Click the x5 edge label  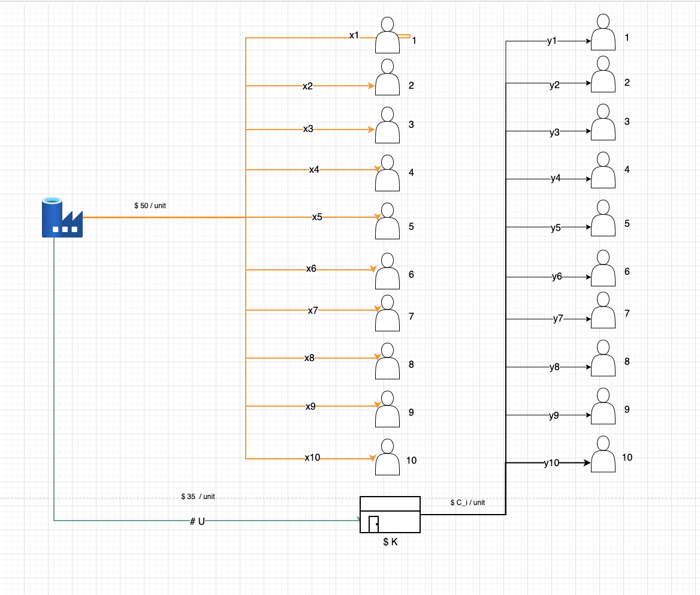click(317, 217)
